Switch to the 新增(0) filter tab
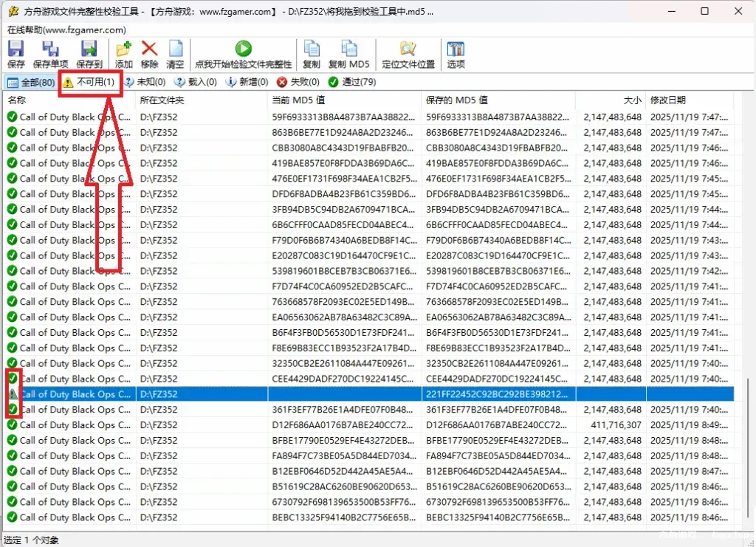The width and height of the screenshot is (756, 547). (x=247, y=82)
